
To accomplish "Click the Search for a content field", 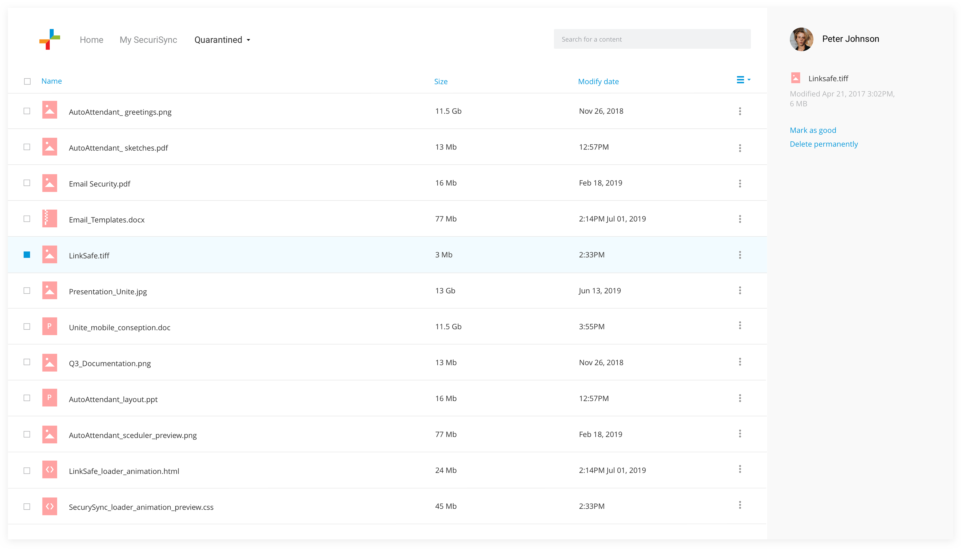I will 652,39.
